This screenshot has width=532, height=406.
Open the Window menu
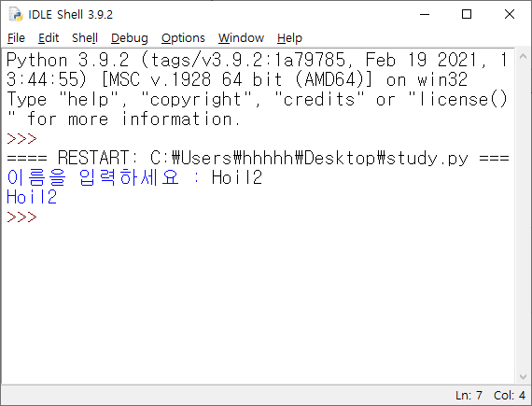click(241, 37)
